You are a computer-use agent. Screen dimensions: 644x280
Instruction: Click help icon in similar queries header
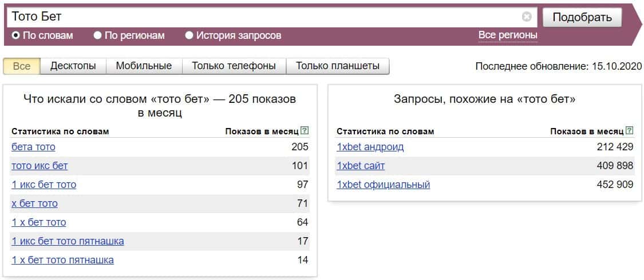click(x=630, y=131)
